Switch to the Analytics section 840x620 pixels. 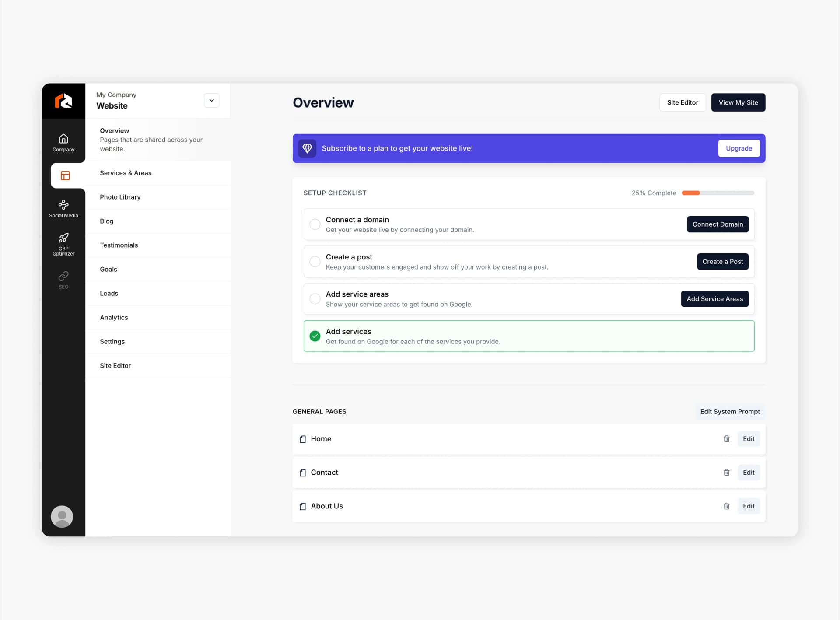[114, 317]
